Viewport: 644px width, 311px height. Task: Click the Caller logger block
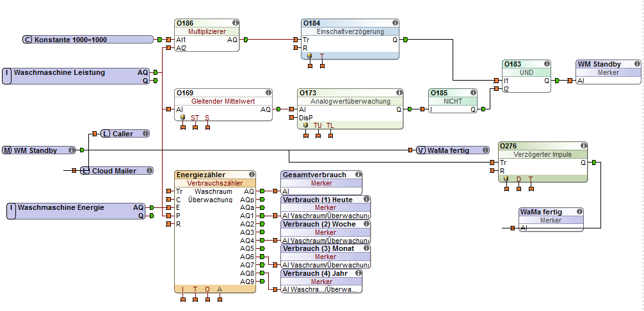tap(125, 134)
